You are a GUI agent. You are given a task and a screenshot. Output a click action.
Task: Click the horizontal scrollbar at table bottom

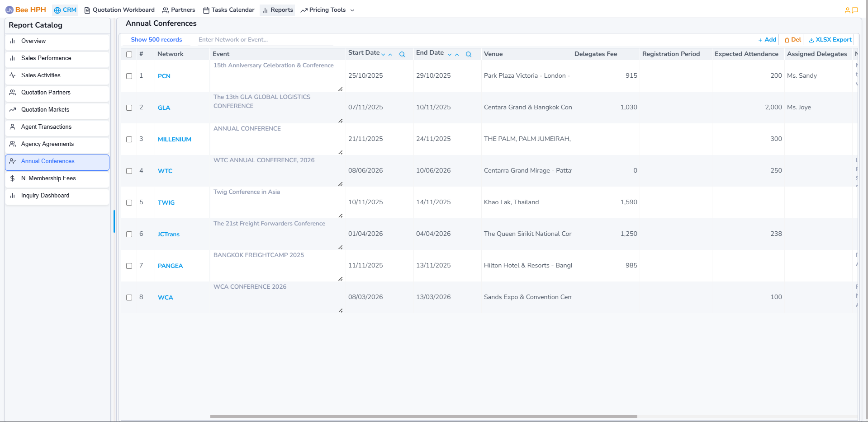point(423,417)
